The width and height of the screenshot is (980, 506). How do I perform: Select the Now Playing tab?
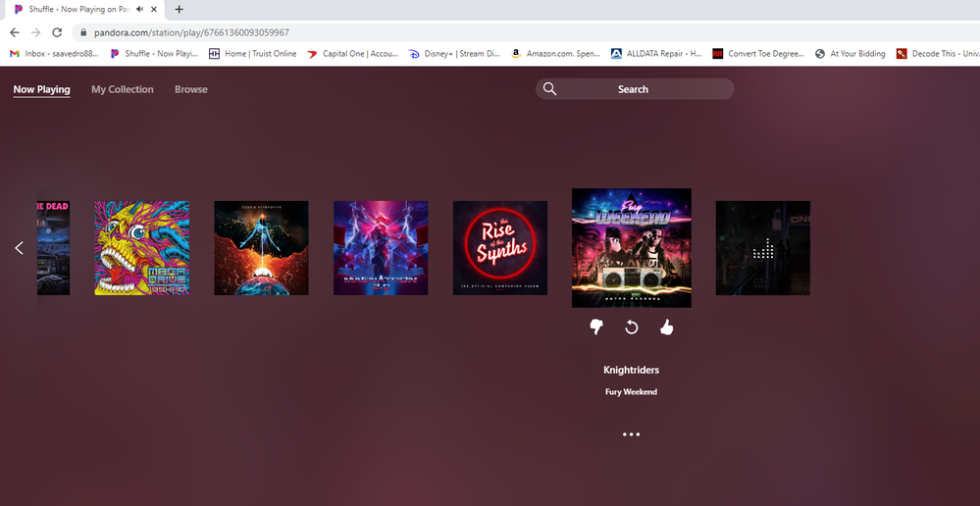pyautogui.click(x=41, y=89)
